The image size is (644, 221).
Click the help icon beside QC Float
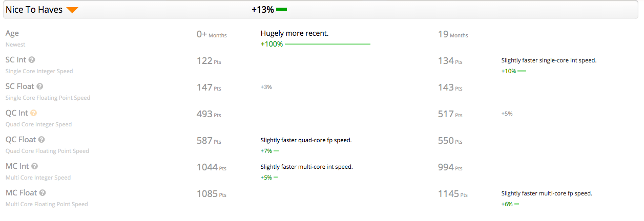click(41, 140)
